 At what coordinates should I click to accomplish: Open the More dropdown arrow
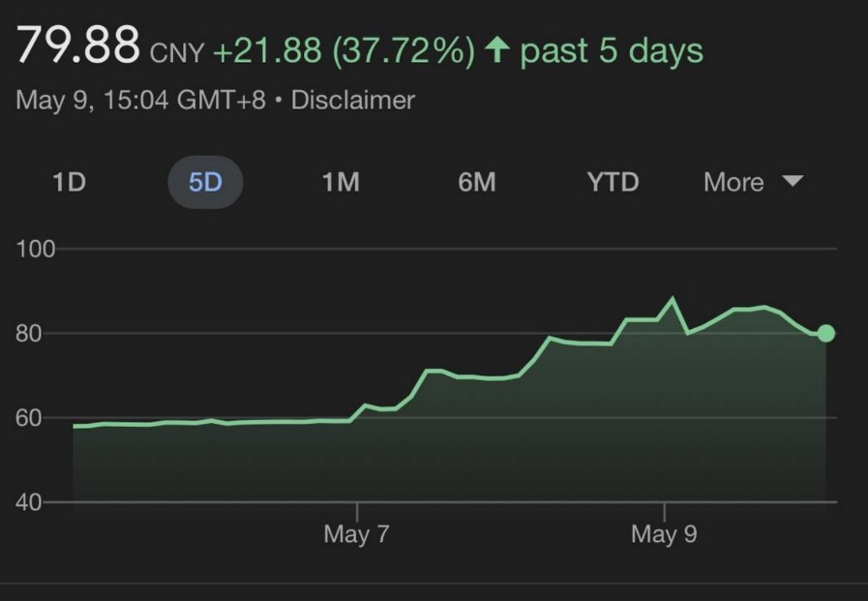[x=793, y=181]
